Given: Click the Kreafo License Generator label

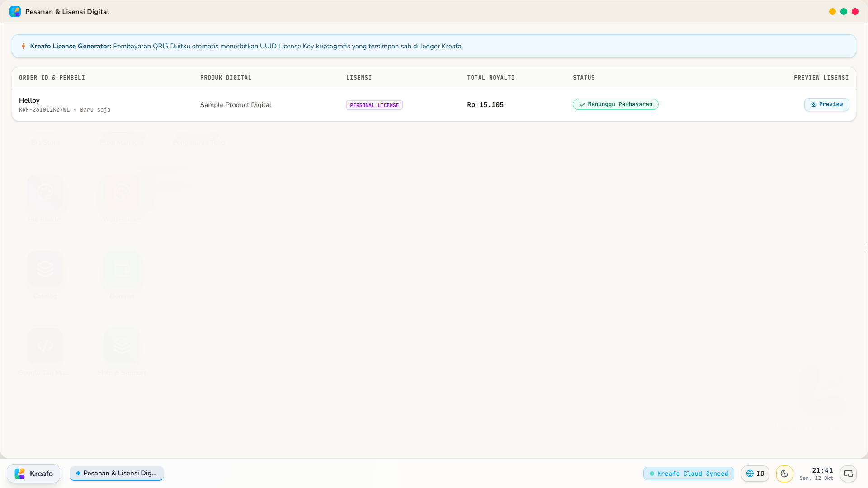Looking at the screenshot, I should pos(71,46).
